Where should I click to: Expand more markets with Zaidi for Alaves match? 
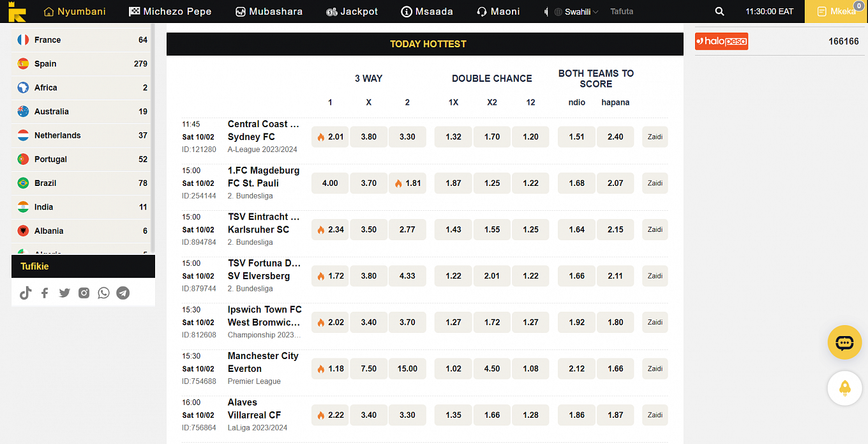point(655,415)
